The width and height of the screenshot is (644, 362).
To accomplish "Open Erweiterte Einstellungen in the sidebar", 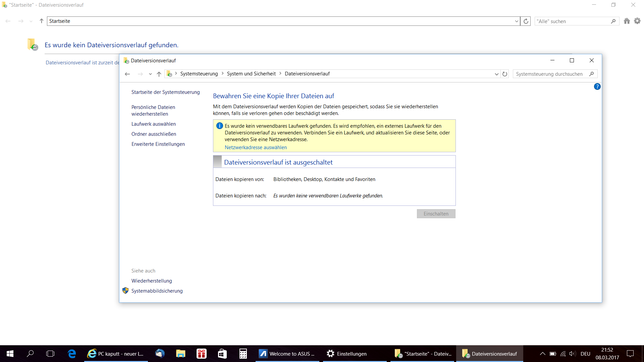I will (158, 144).
